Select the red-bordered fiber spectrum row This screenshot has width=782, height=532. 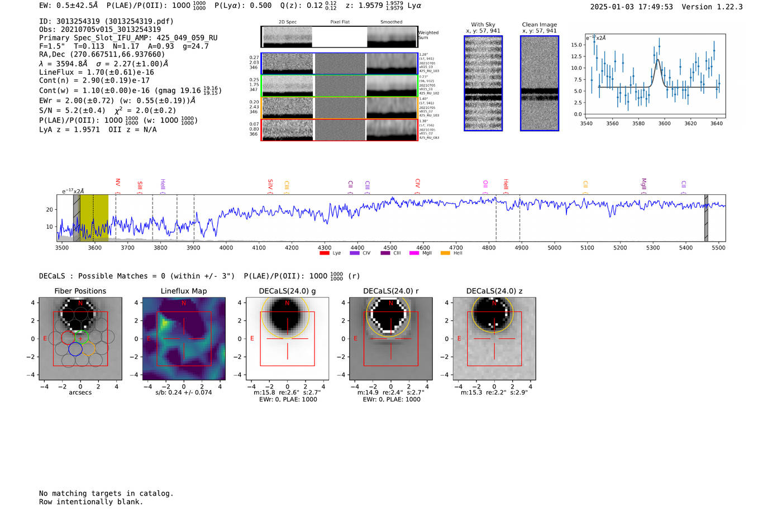click(x=340, y=130)
